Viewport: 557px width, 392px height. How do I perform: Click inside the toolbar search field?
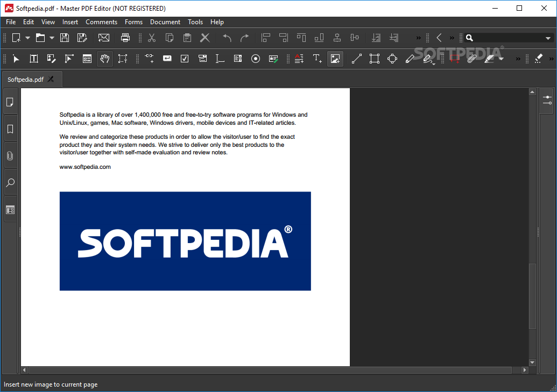coord(509,38)
